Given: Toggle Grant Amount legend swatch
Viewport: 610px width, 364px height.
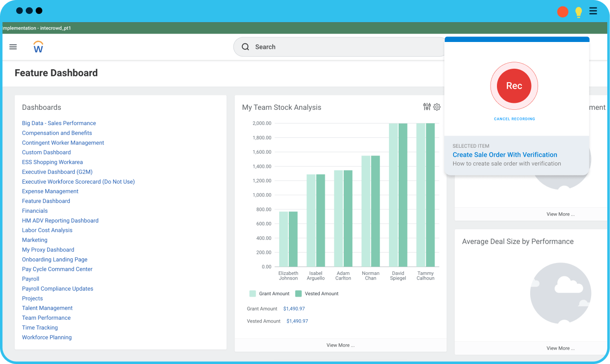Looking at the screenshot, I should [x=252, y=293].
